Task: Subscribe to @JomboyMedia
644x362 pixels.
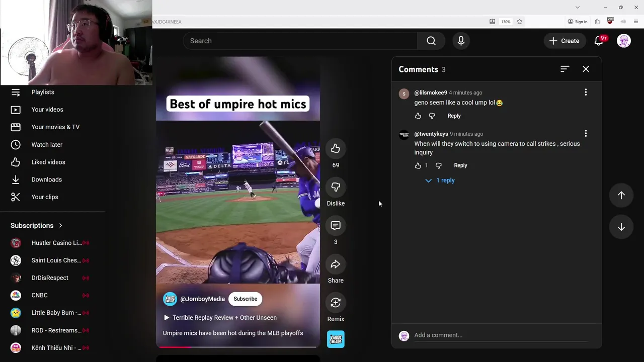Action: point(246,299)
